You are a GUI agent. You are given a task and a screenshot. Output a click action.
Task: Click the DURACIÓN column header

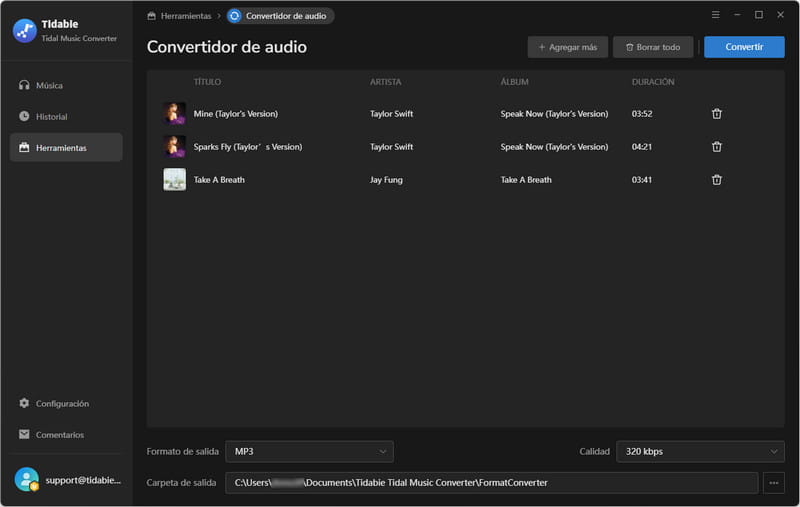click(x=653, y=82)
